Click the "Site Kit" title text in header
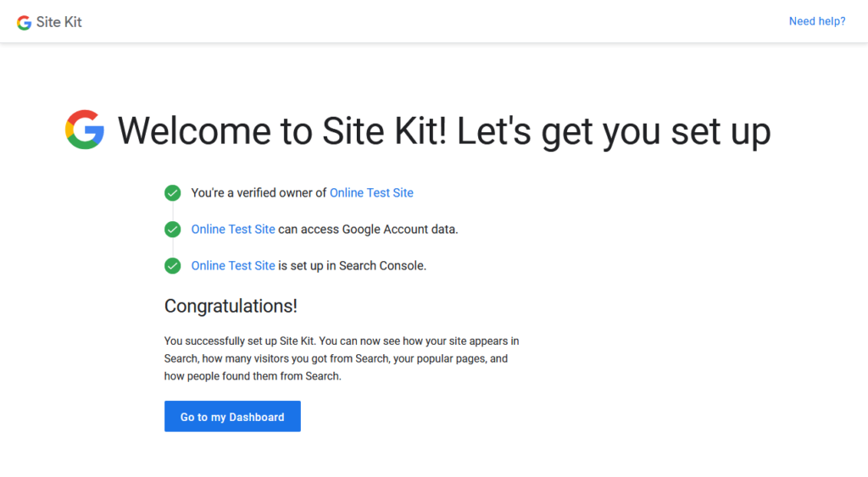The image size is (868, 477). 59,22
